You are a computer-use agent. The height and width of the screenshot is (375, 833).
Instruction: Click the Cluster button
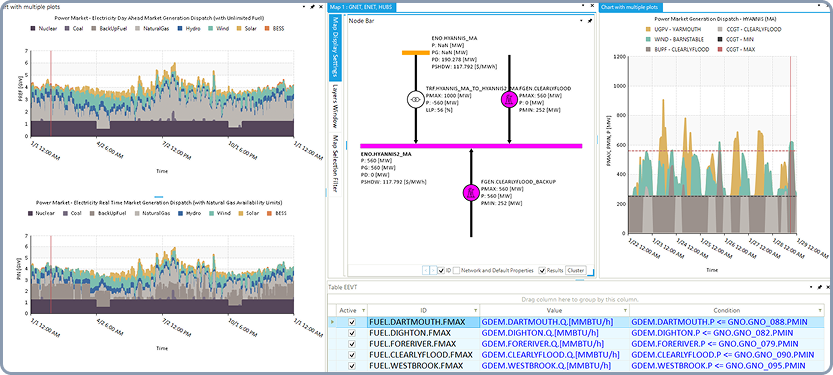coord(575,270)
